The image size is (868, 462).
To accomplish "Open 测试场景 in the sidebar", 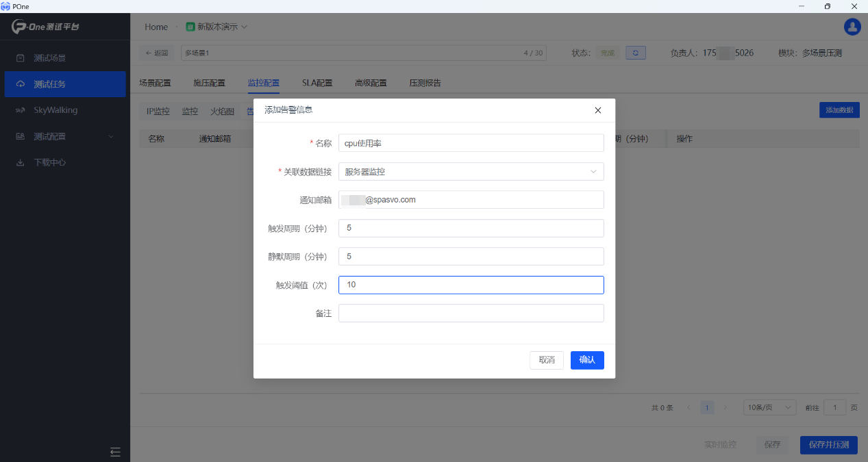I will click(50, 58).
